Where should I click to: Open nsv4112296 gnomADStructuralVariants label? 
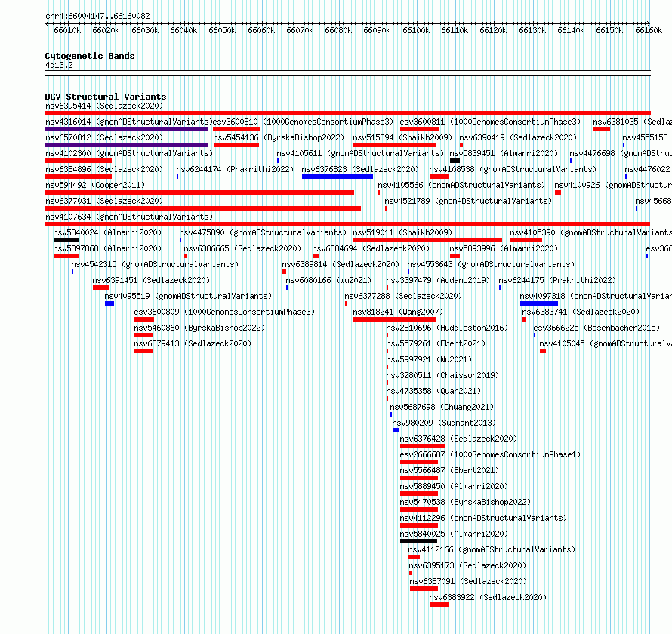[x=483, y=518]
